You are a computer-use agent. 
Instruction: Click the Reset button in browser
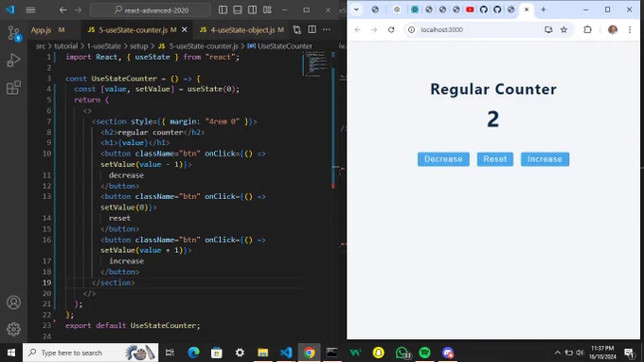click(495, 159)
